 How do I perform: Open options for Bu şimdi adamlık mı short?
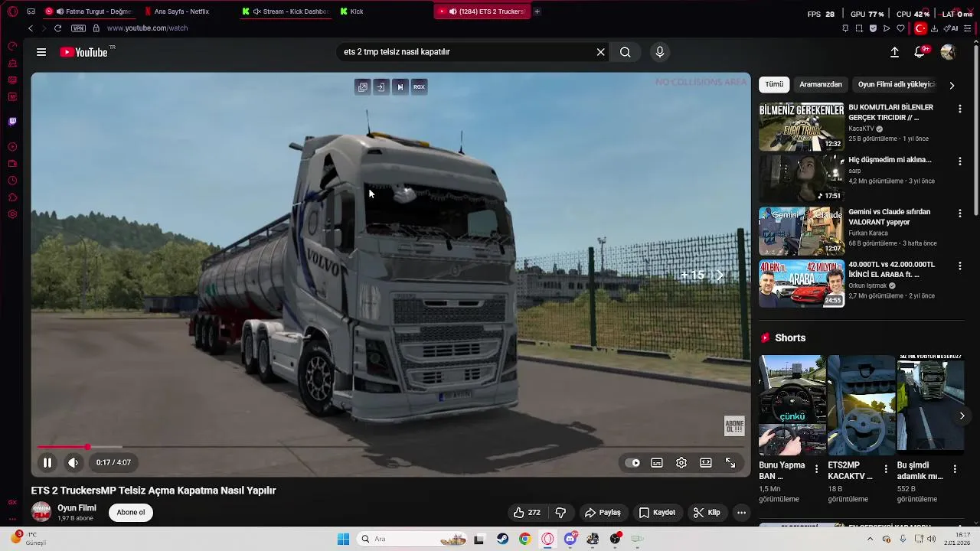(x=955, y=468)
